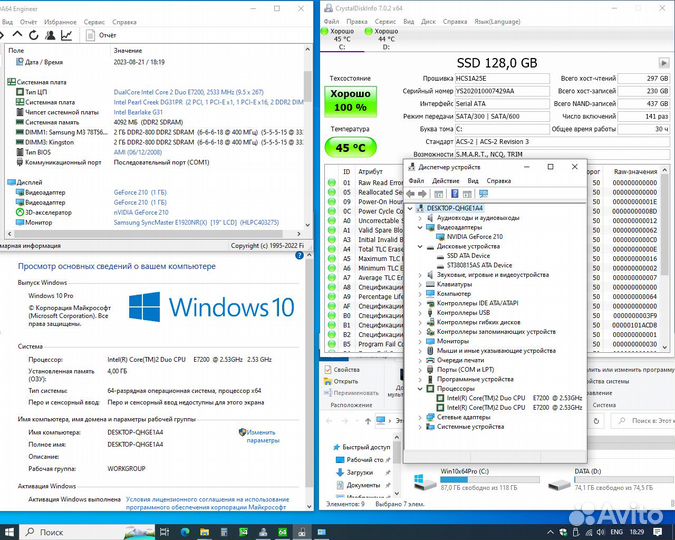The image size is (675, 540).
Task: Click the Прошивка field HCS1A25E
Action: 502,78
